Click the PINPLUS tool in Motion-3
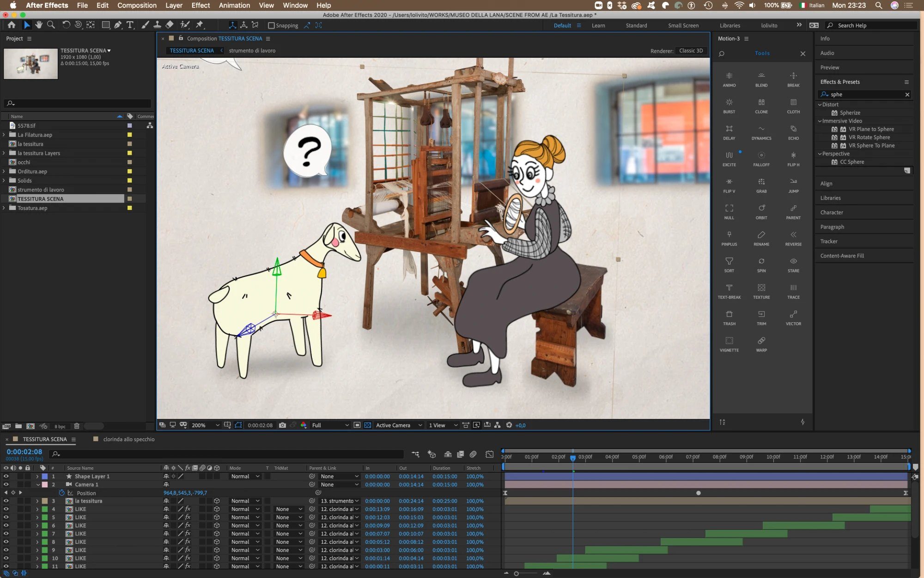Screen dimensions: 924x578 pyautogui.click(x=729, y=238)
